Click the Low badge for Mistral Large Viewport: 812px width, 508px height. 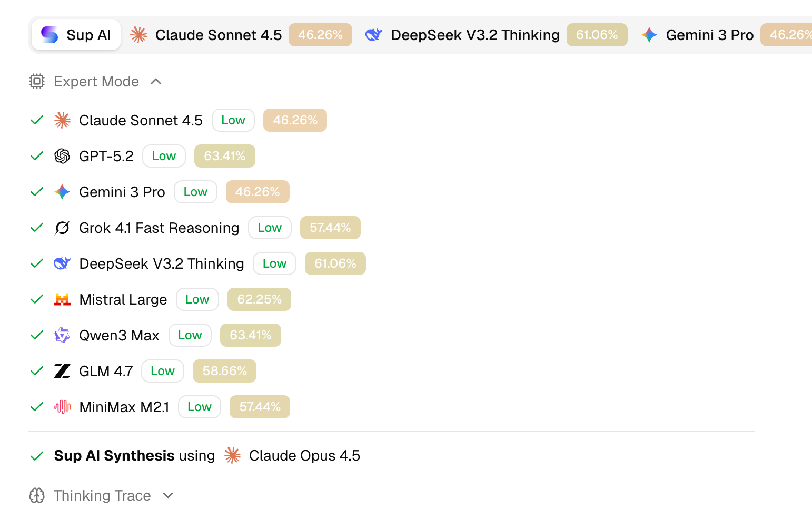tap(197, 299)
